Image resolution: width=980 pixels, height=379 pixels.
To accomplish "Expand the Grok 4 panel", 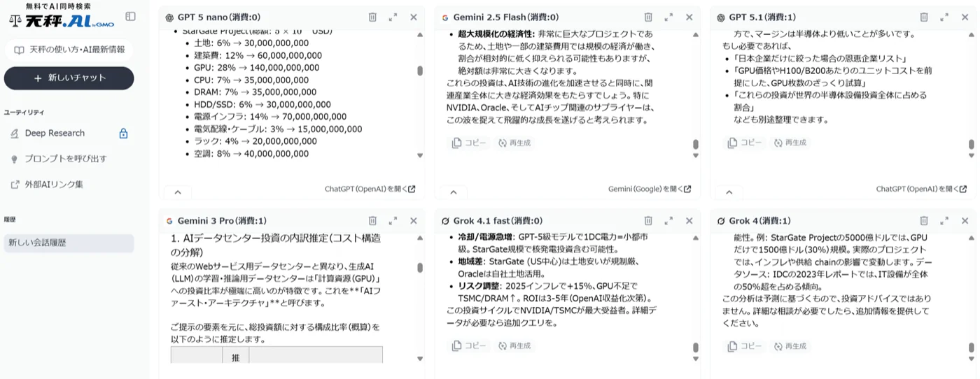I will click(x=944, y=220).
